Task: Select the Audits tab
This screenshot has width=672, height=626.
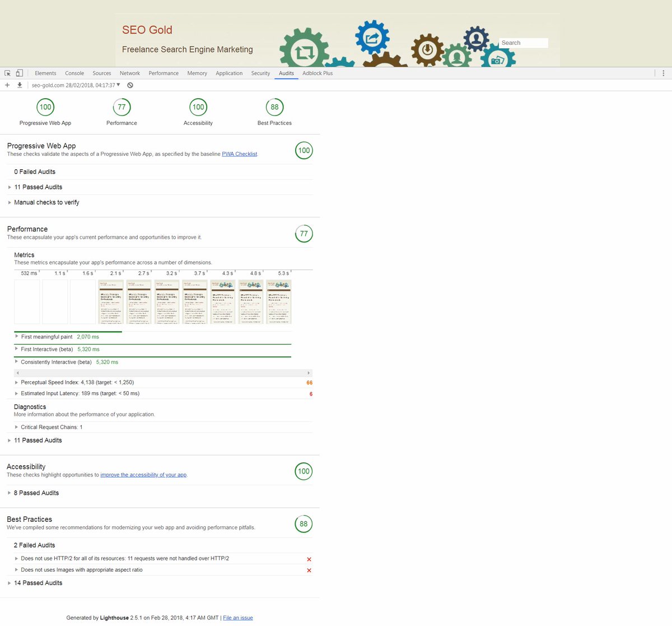Action: tap(286, 73)
